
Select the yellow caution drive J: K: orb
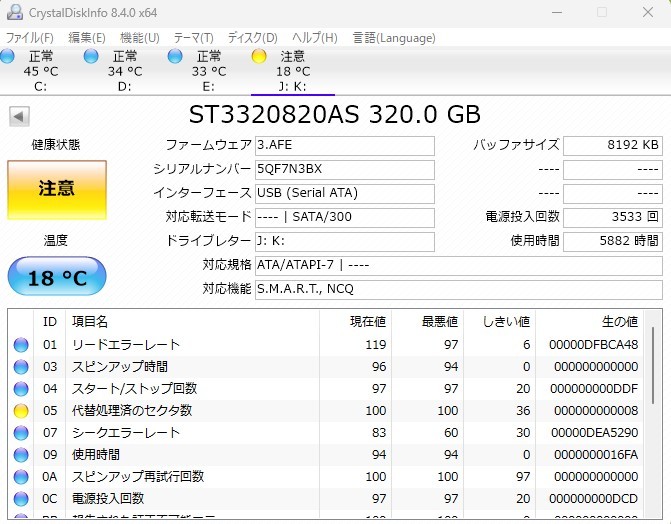pos(259,56)
